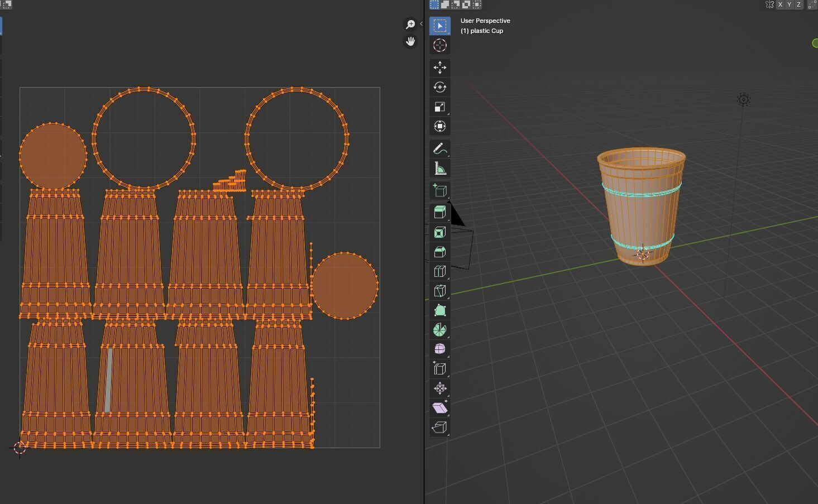Select the Select Box tool

[440, 26]
